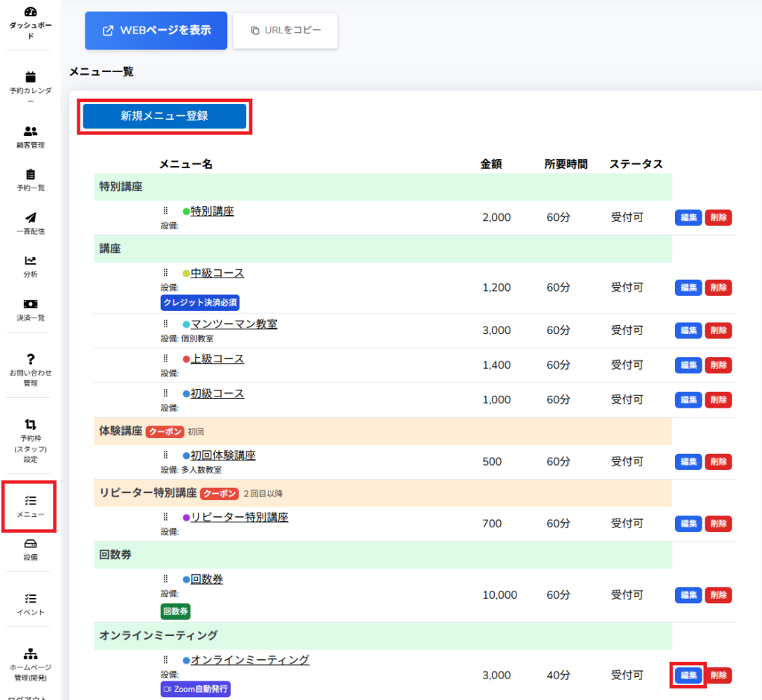Open 決済一覧 money icon
This screenshot has width=762, height=700.
[x=31, y=304]
